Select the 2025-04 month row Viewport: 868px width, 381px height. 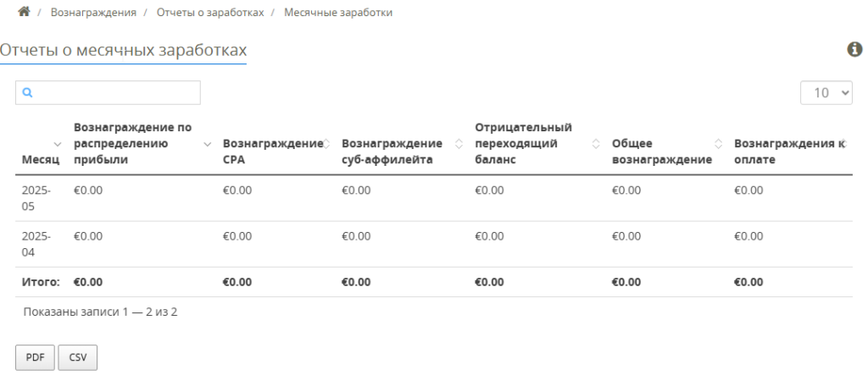point(434,245)
